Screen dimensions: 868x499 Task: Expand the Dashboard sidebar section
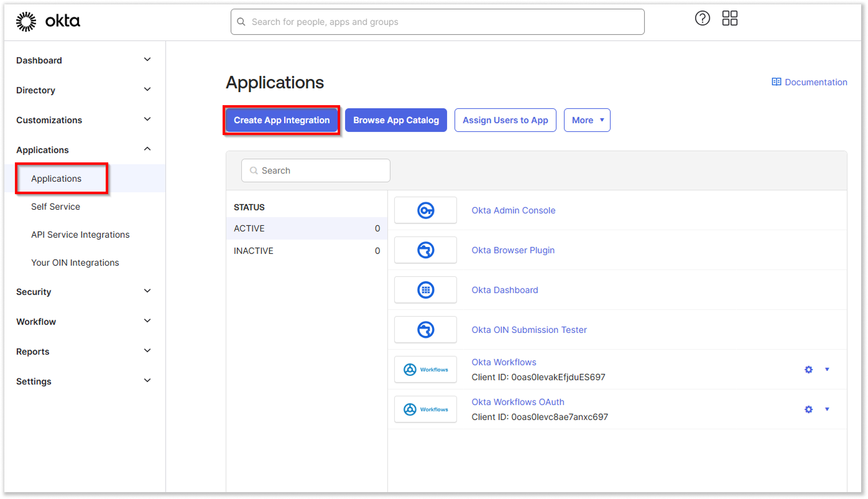pos(147,60)
